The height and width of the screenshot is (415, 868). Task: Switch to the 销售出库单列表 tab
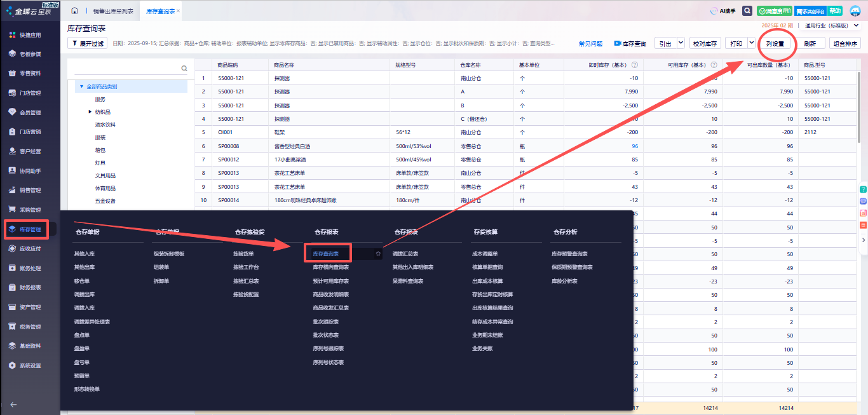(113, 11)
